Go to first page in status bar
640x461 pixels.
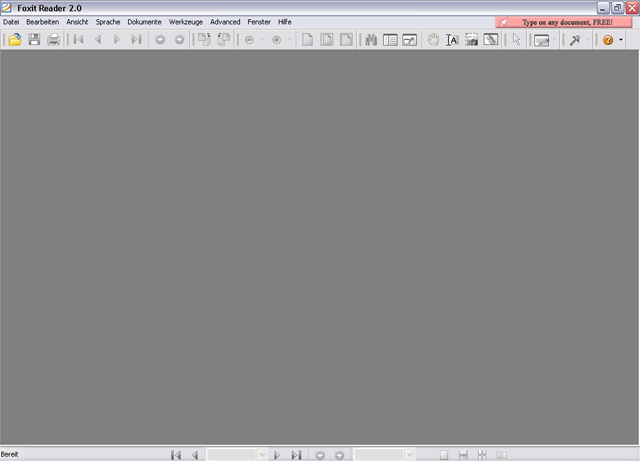click(176, 455)
